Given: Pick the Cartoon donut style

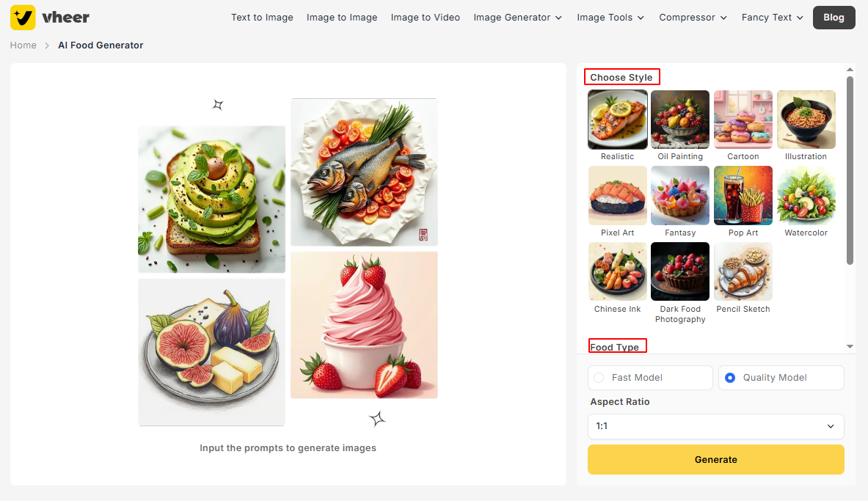Looking at the screenshot, I should click(x=743, y=120).
